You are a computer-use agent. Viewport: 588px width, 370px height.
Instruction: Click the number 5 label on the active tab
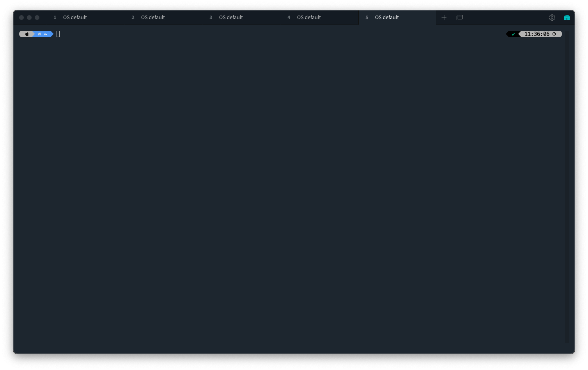click(x=367, y=17)
